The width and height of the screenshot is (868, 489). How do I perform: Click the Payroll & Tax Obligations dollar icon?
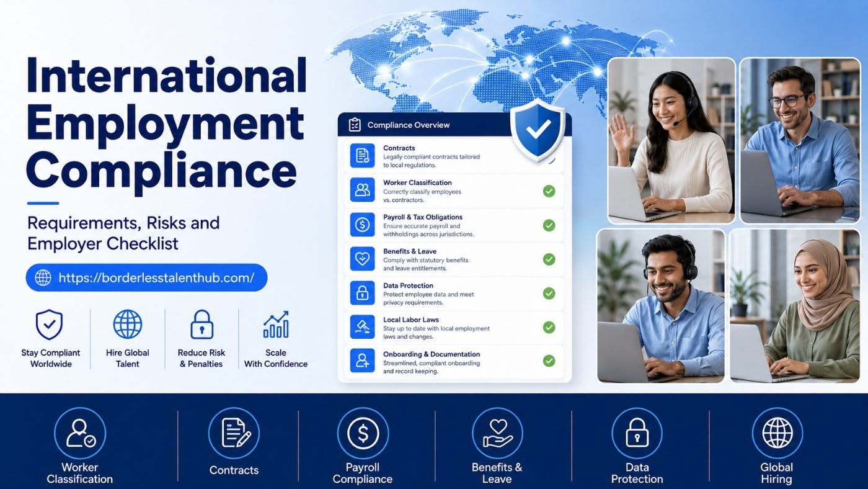[362, 224]
